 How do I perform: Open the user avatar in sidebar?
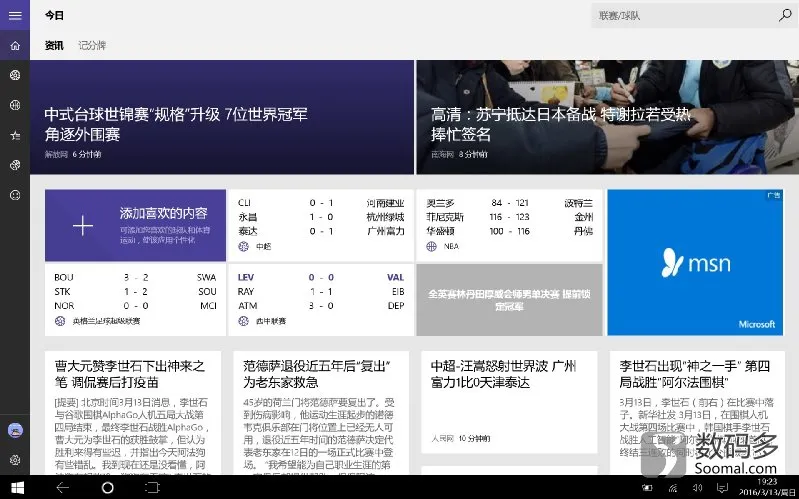click(x=15, y=430)
